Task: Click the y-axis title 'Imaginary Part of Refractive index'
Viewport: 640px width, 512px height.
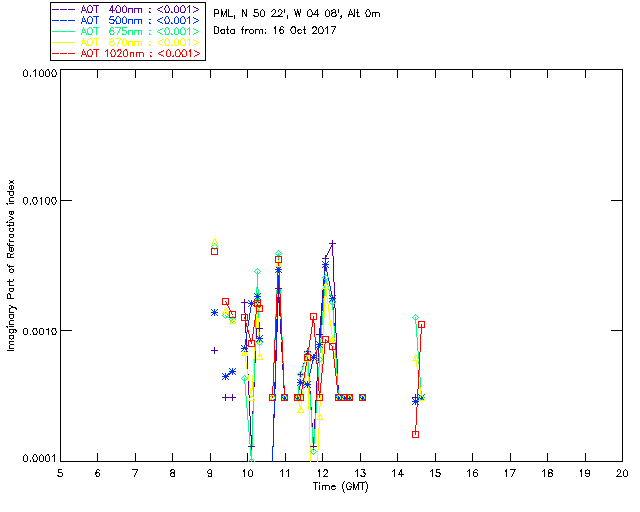Action: pyautogui.click(x=11, y=265)
